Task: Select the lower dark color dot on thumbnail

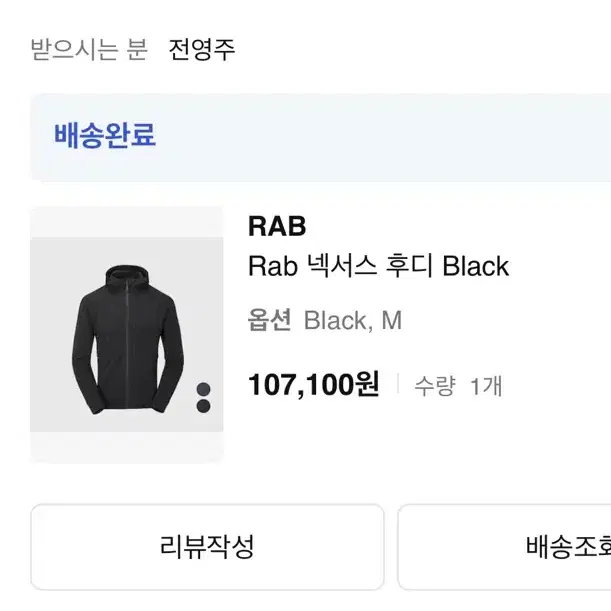Action: pyautogui.click(x=203, y=406)
